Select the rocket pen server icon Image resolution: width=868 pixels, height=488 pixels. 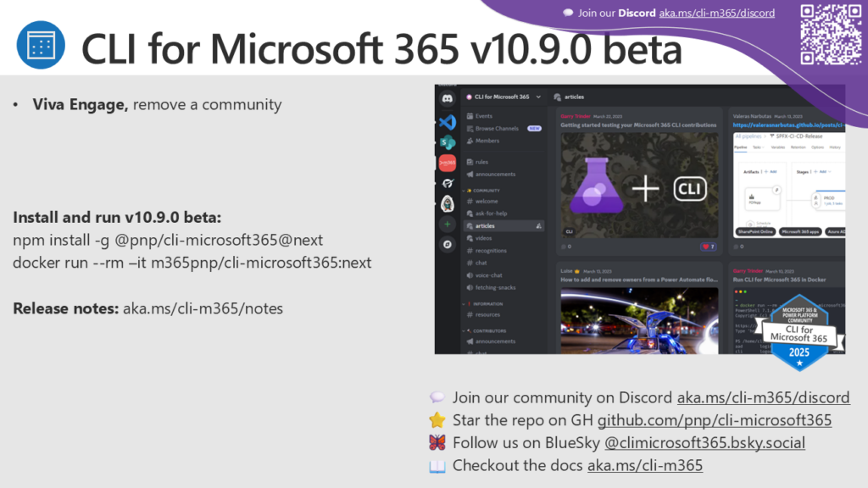pyautogui.click(x=448, y=183)
